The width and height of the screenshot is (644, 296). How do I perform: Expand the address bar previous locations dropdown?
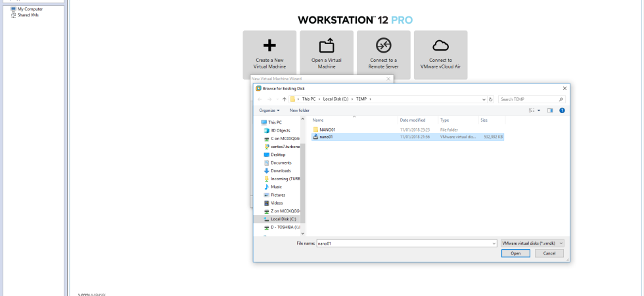click(484, 99)
